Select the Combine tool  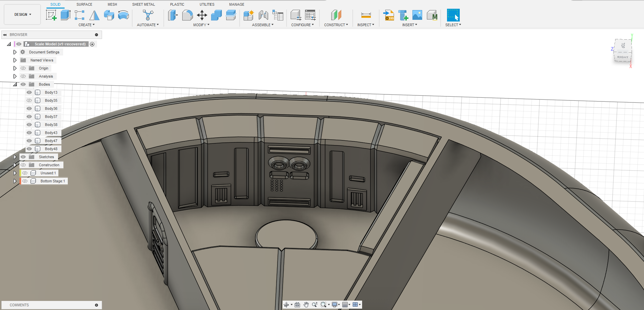click(216, 15)
